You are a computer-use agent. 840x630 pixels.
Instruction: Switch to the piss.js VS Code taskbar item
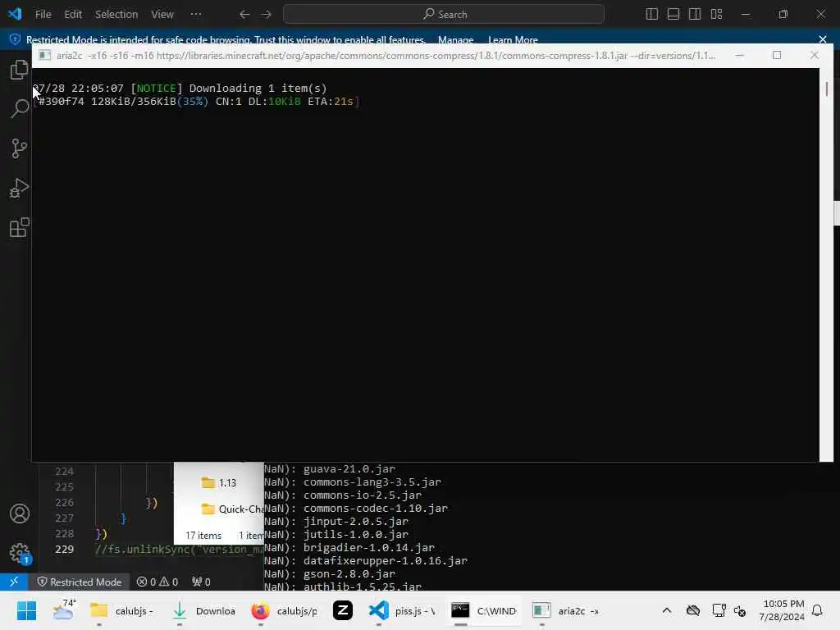click(x=403, y=610)
